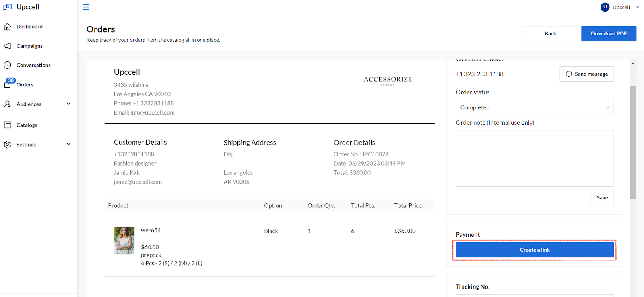Screen dimensions: 644x297
Task: Toggle the hamburger menu icon
Action: coord(86,7)
